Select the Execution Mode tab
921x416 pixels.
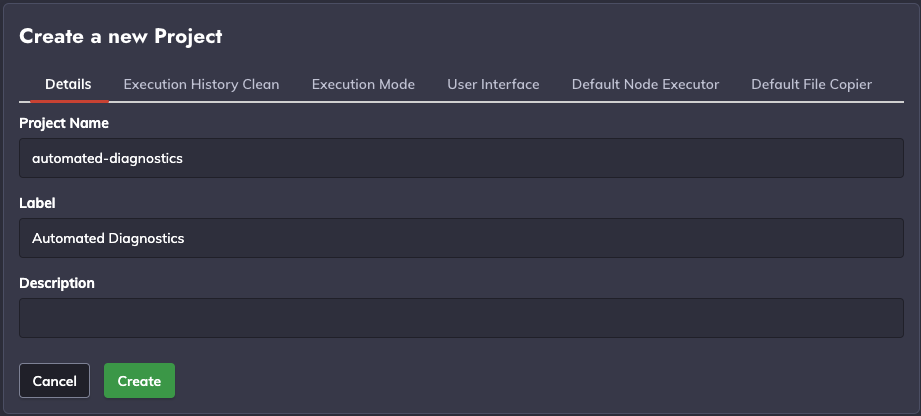tap(363, 85)
